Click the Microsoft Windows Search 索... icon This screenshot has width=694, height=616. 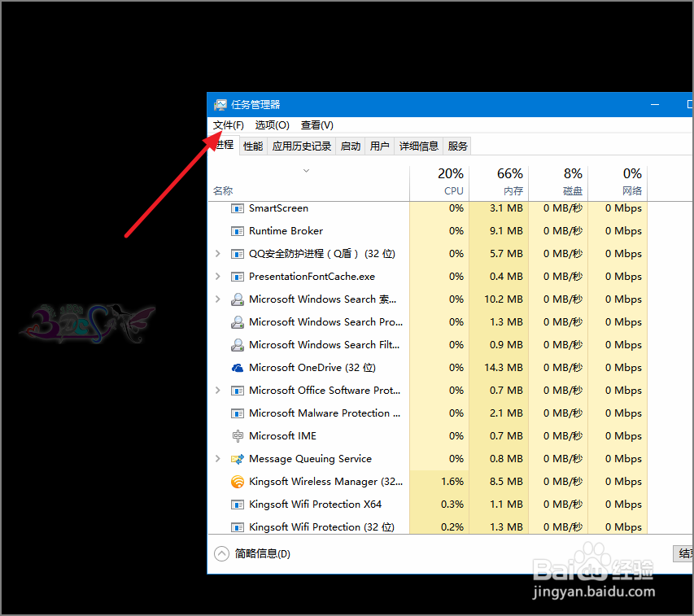238,299
